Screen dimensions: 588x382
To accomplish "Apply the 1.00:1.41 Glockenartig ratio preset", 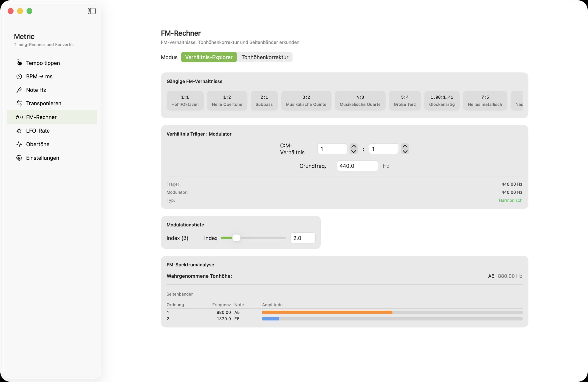I will coord(441,101).
